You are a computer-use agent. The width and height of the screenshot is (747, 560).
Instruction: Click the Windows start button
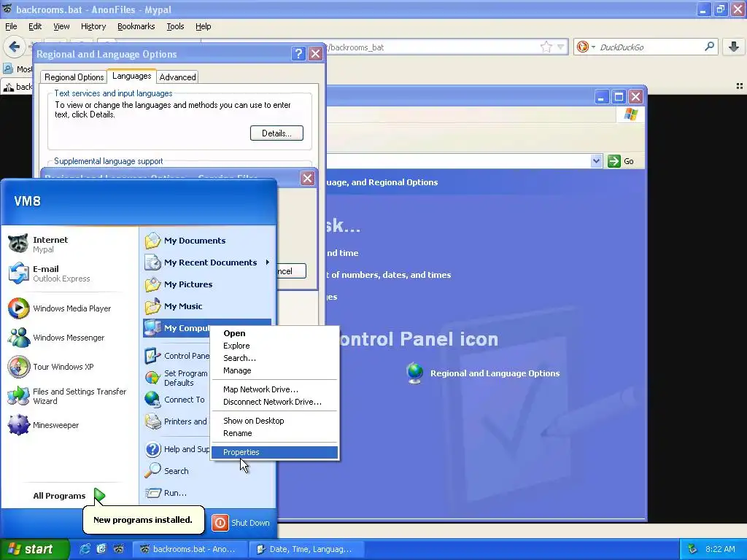[34, 549]
